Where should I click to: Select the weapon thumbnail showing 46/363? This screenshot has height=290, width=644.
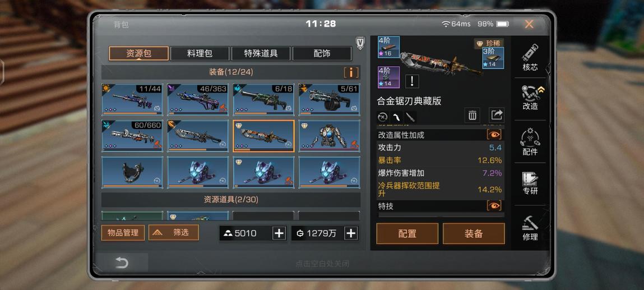point(198,99)
